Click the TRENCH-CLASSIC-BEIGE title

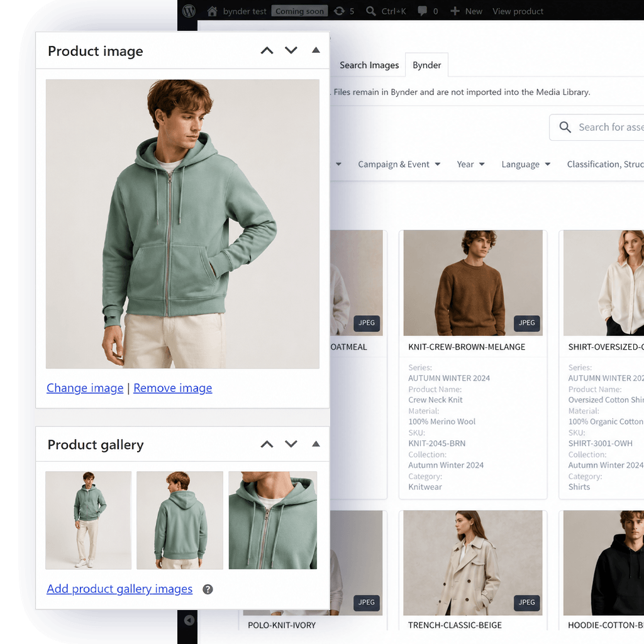click(x=455, y=625)
